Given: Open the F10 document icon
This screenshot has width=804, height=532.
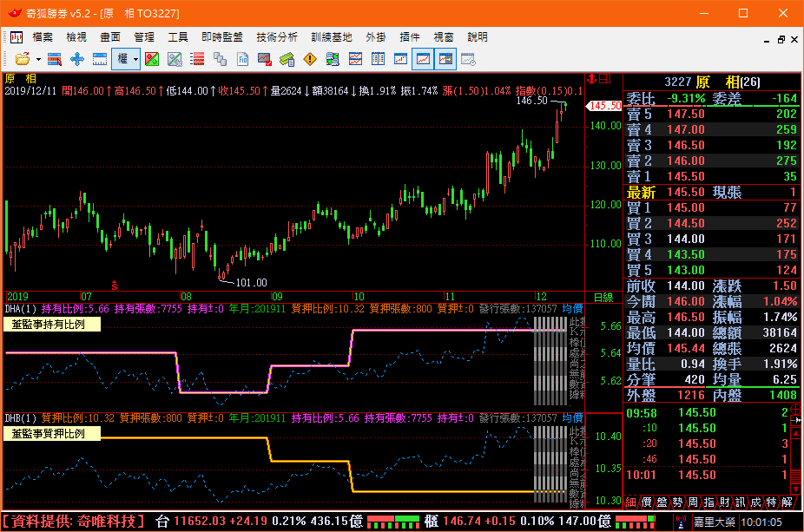Looking at the screenshot, I should 242,60.
